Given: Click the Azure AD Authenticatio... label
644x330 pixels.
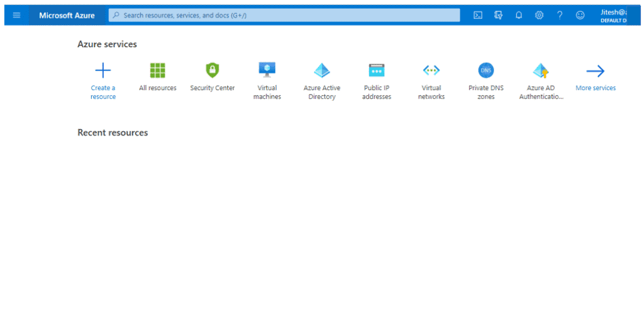Looking at the screenshot, I should pyautogui.click(x=541, y=92).
